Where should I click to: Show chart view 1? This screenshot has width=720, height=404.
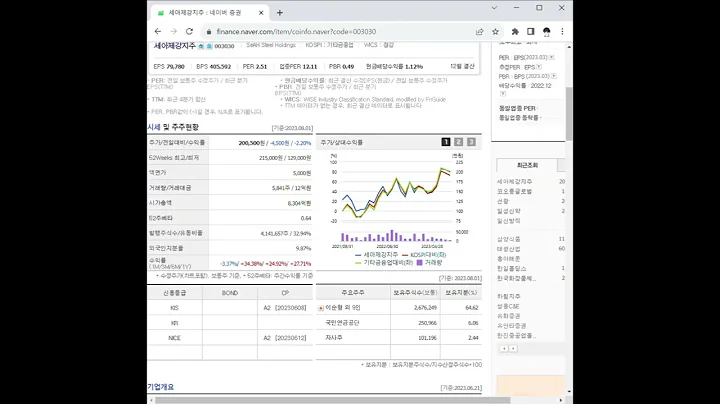(x=445, y=142)
